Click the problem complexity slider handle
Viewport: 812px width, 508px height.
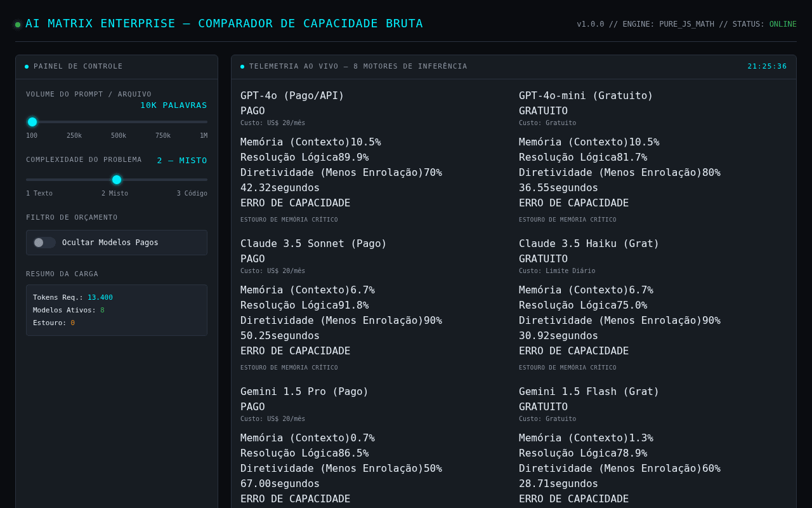[x=117, y=180]
